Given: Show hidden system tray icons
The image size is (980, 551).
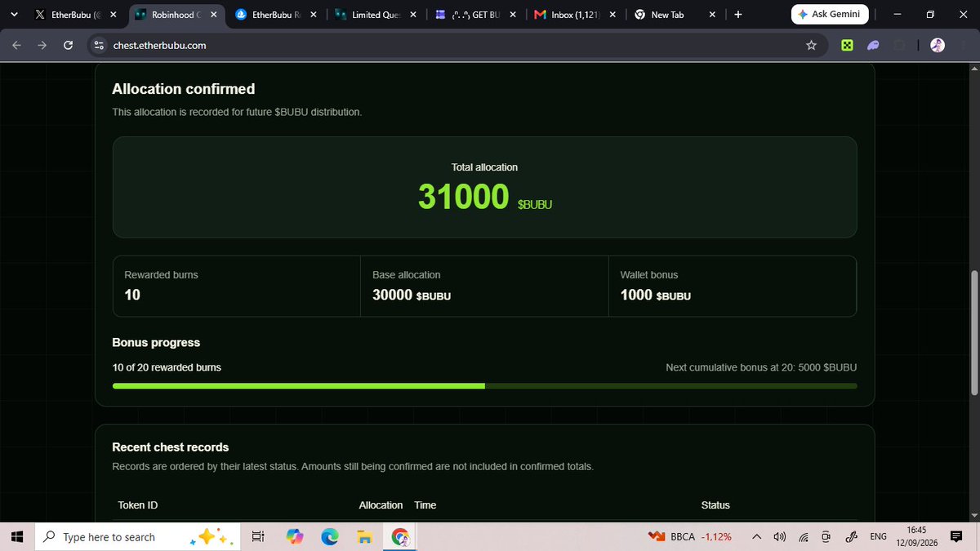Looking at the screenshot, I should pyautogui.click(x=757, y=536).
